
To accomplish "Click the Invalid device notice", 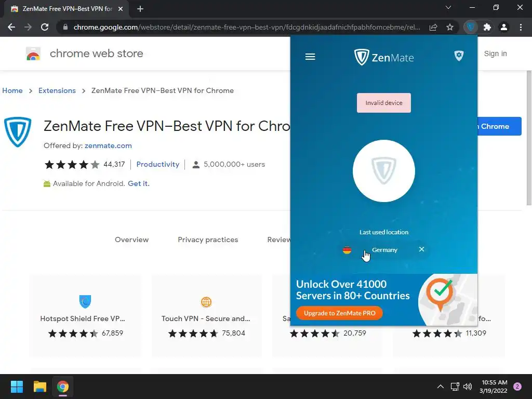I will 384,103.
